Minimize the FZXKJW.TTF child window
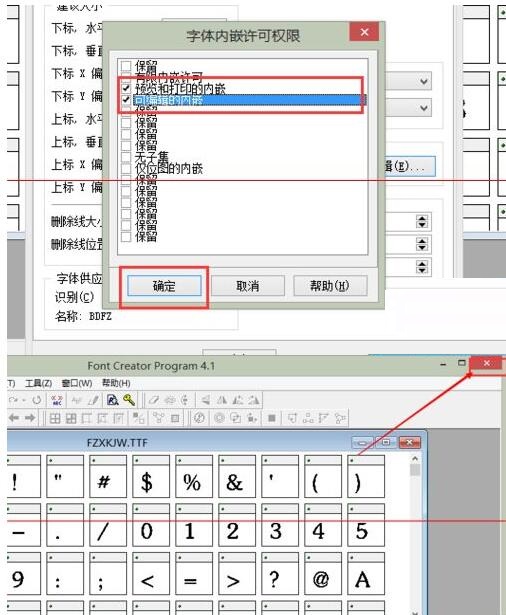The image size is (506, 615). [362, 443]
